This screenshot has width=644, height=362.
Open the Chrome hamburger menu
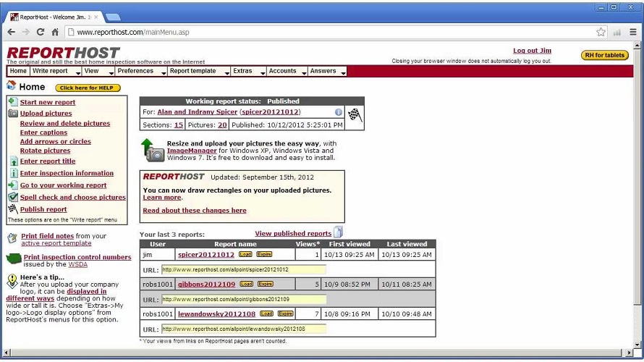point(633,32)
